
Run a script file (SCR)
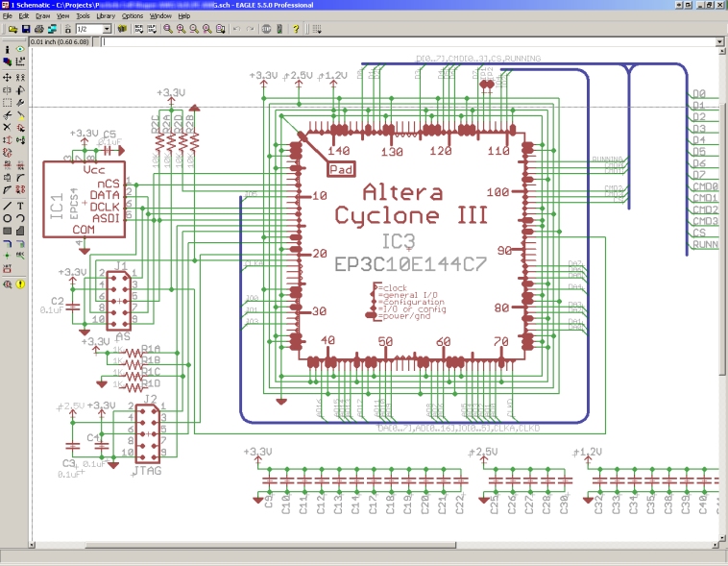point(139,29)
